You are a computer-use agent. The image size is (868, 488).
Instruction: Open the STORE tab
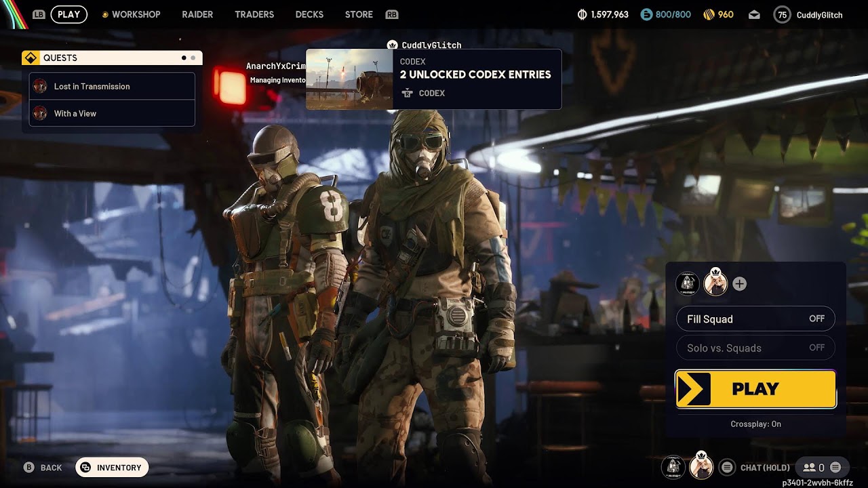pyautogui.click(x=359, y=14)
